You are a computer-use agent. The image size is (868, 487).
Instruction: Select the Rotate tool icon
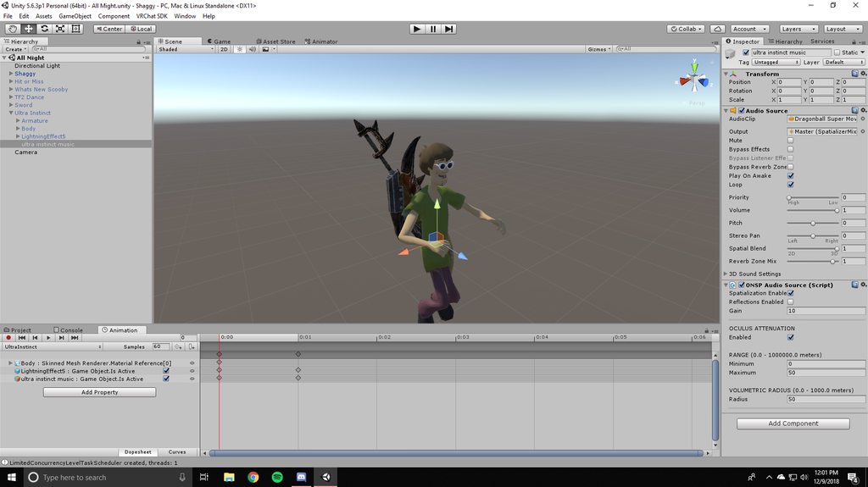pyautogui.click(x=44, y=29)
